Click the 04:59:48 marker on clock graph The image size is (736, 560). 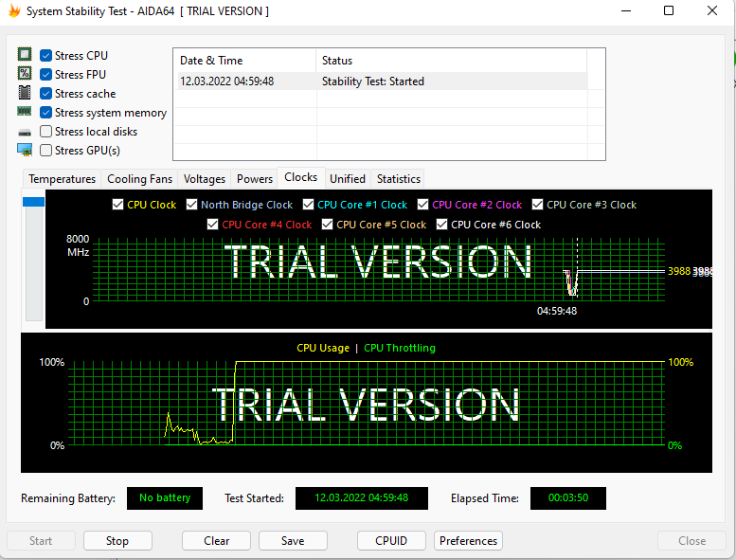(x=557, y=311)
